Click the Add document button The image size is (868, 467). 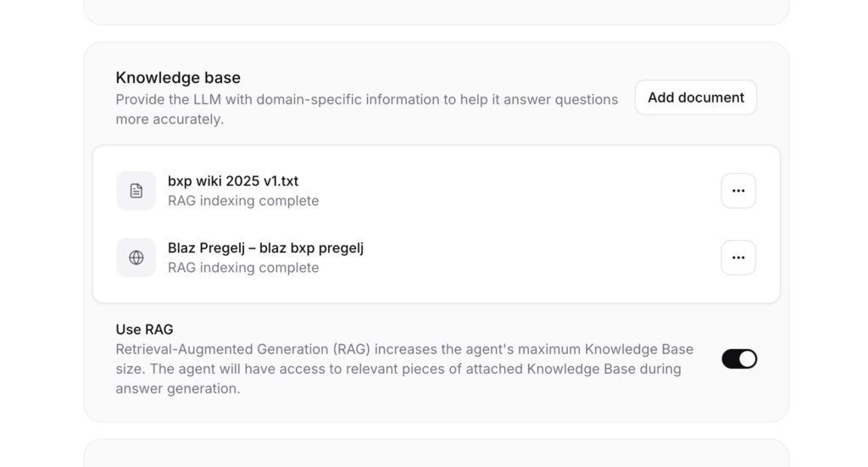696,97
